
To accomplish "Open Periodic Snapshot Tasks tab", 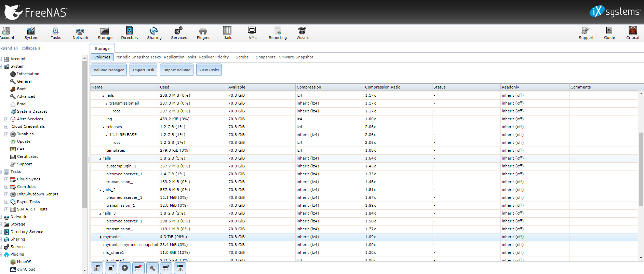I will click(138, 57).
